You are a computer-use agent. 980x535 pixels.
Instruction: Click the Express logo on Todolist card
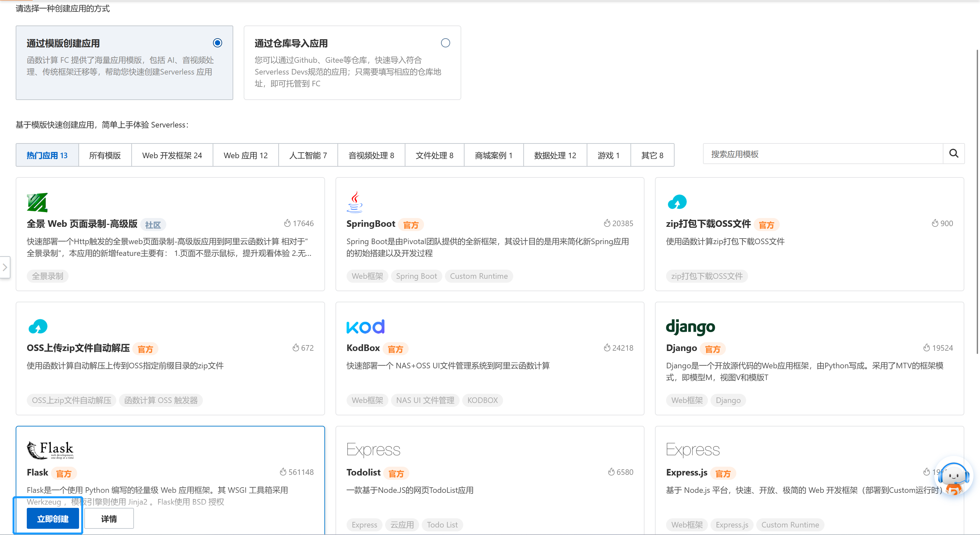click(x=373, y=449)
